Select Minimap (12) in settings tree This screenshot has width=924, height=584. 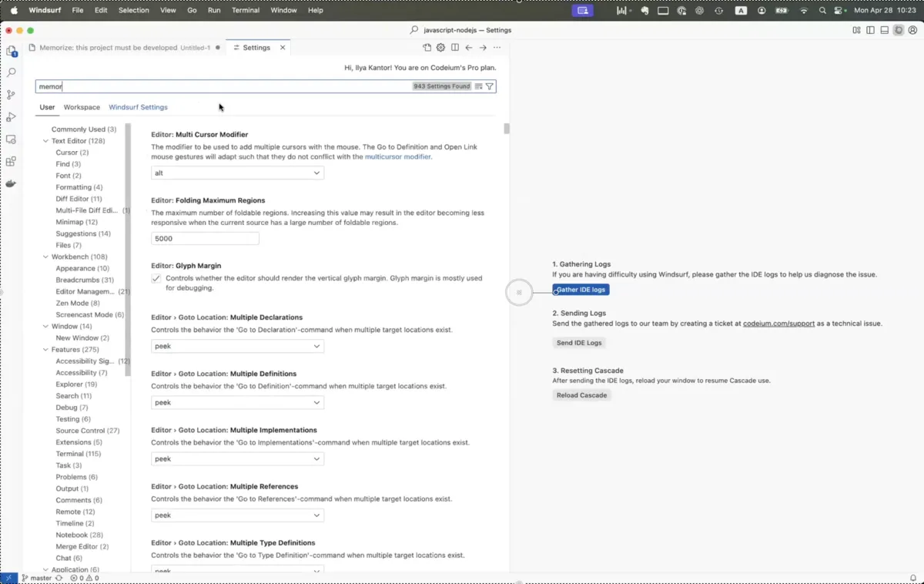point(76,222)
